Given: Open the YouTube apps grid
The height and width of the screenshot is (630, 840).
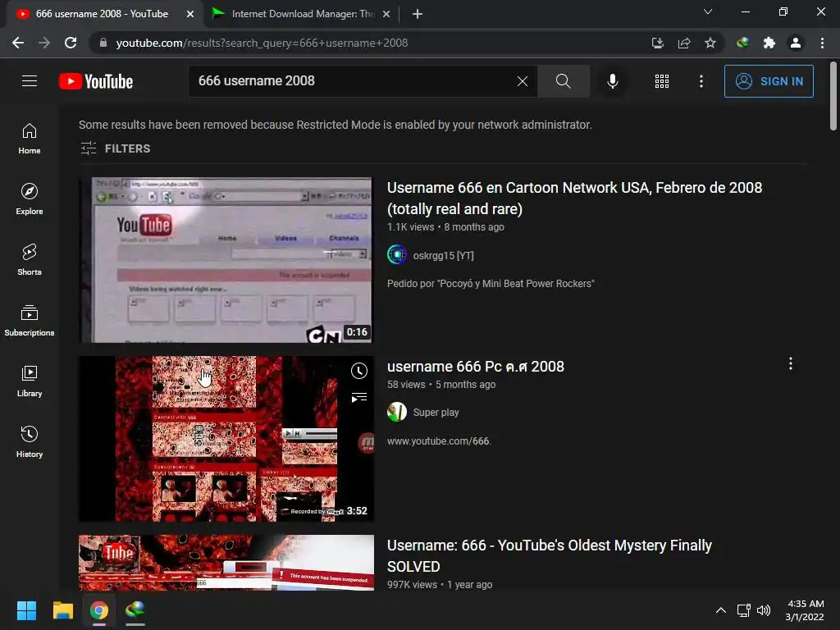Looking at the screenshot, I should pyautogui.click(x=662, y=81).
